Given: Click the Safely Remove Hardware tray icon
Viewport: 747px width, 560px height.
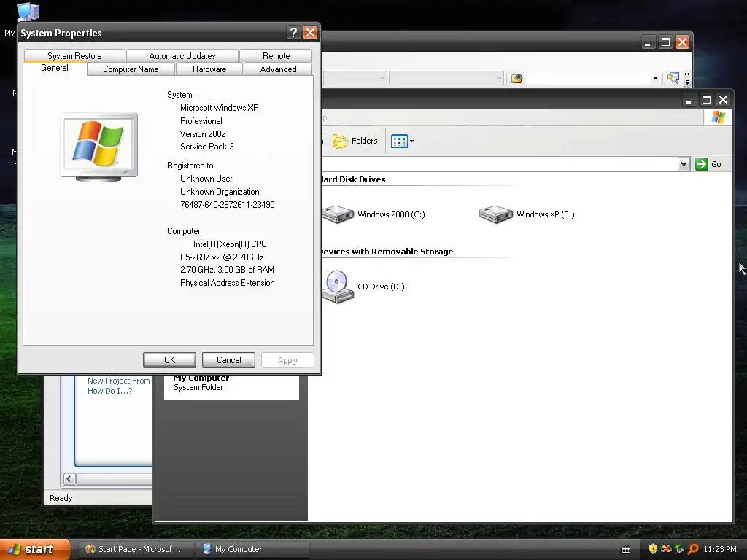Looking at the screenshot, I should (x=679, y=549).
